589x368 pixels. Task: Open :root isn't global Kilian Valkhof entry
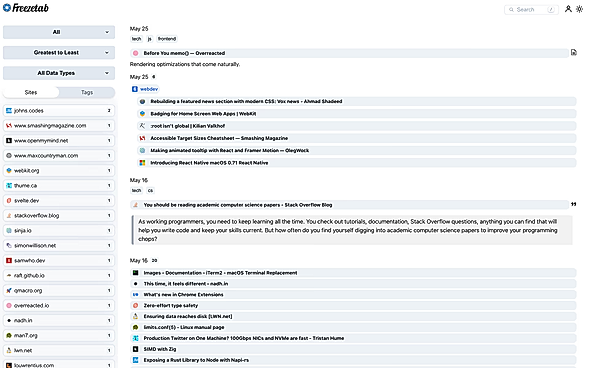[x=356, y=126]
